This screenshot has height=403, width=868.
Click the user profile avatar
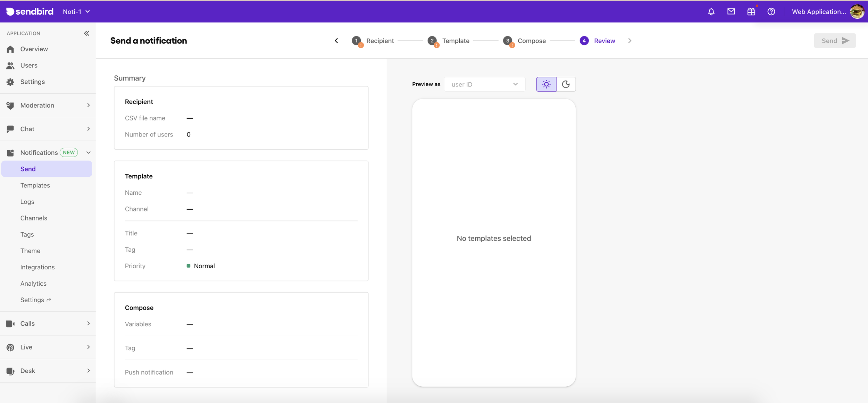tap(857, 11)
